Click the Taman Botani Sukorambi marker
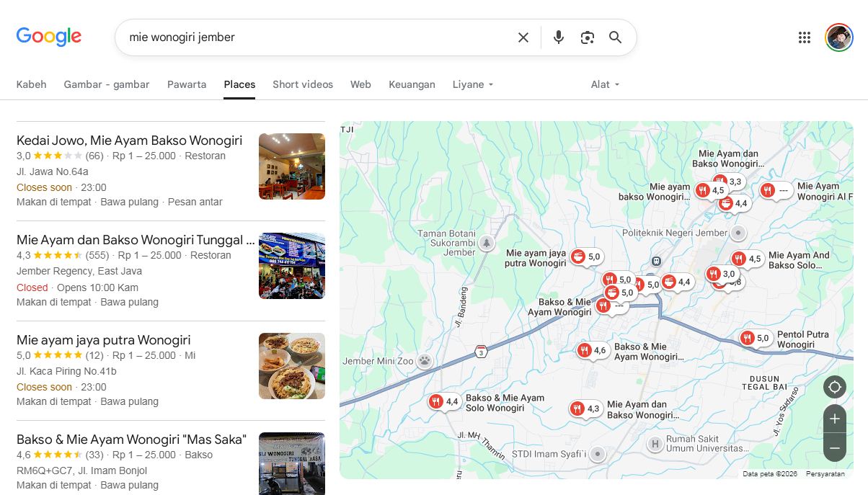This screenshot has height=495, width=868. tap(487, 243)
